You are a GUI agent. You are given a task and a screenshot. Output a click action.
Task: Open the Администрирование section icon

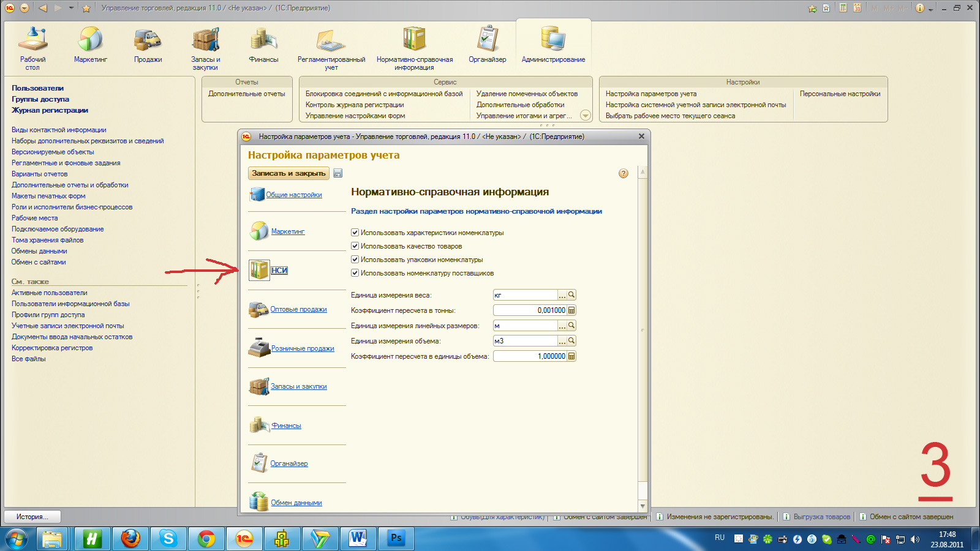553,39
